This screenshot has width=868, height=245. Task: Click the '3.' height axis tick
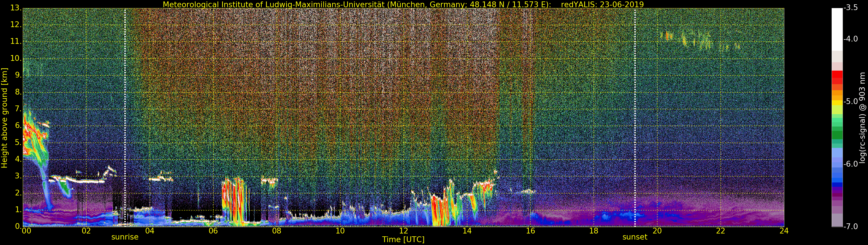tap(18, 176)
